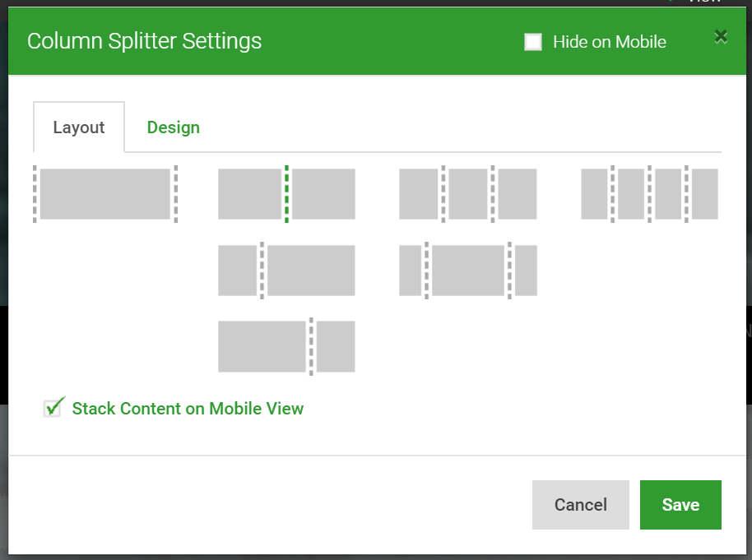The image size is (752, 560).
Task: Close the dialog with the X icon
Action: 721,36
